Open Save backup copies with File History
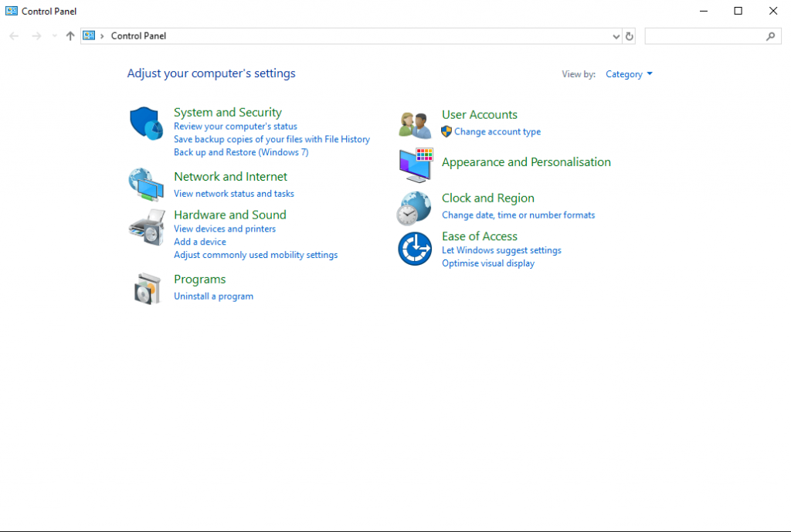The height and width of the screenshot is (532, 791). point(272,139)
